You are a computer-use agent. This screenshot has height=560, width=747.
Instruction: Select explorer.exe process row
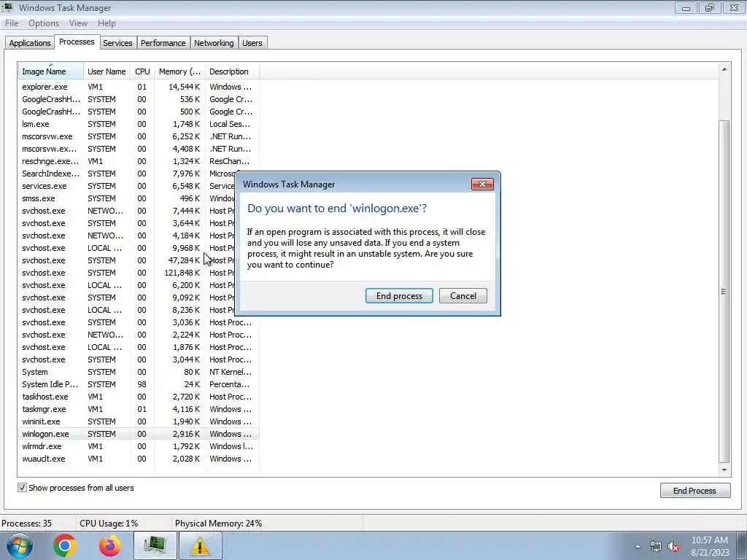tap(138, 87)
